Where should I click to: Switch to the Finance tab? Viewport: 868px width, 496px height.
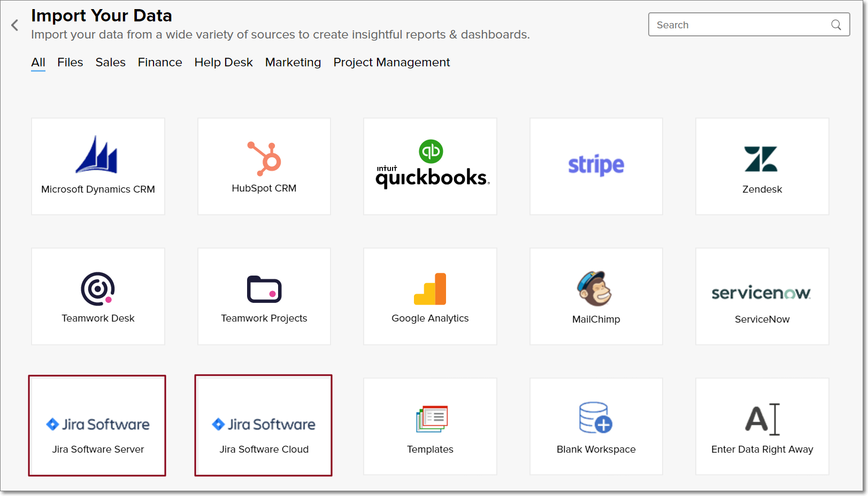pyautogui.click(x=160, y=62)
